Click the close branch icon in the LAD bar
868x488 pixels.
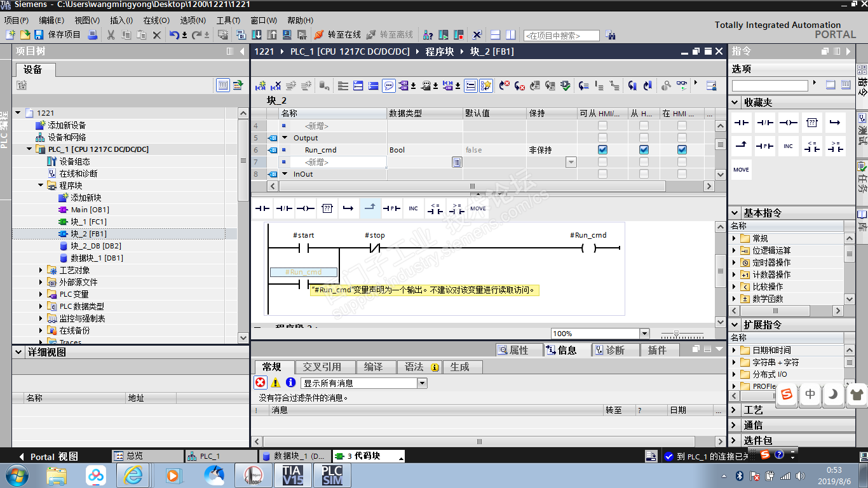(x=370, y=208)
